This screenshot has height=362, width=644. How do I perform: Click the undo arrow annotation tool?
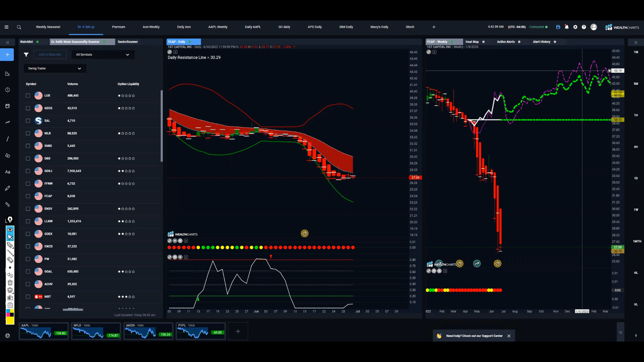point(10,275)
